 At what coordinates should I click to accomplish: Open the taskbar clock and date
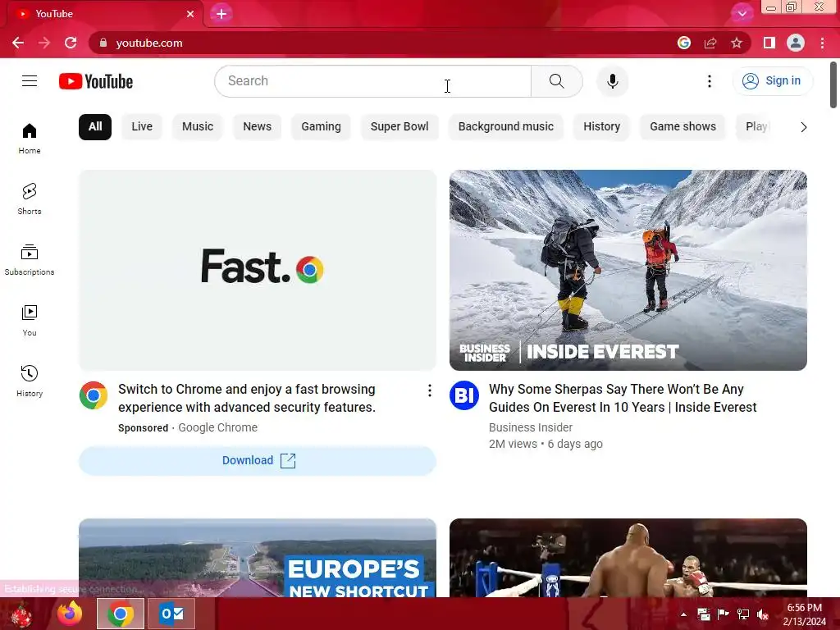coord(805,614)
